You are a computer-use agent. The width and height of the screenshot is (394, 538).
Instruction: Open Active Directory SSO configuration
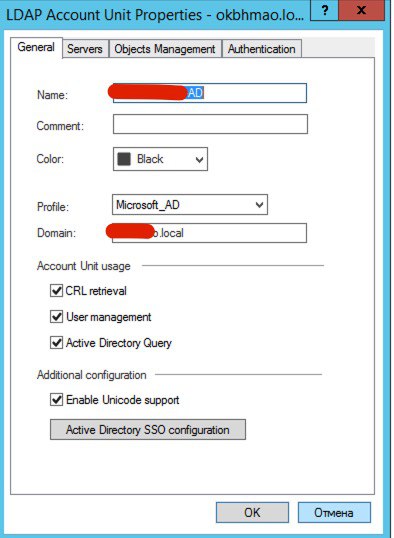tap(148, 430)
